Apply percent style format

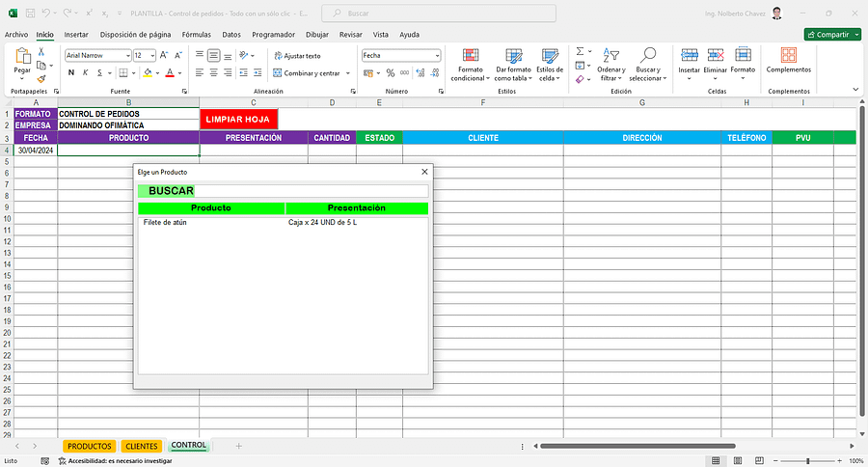click(x=391, y=72)
